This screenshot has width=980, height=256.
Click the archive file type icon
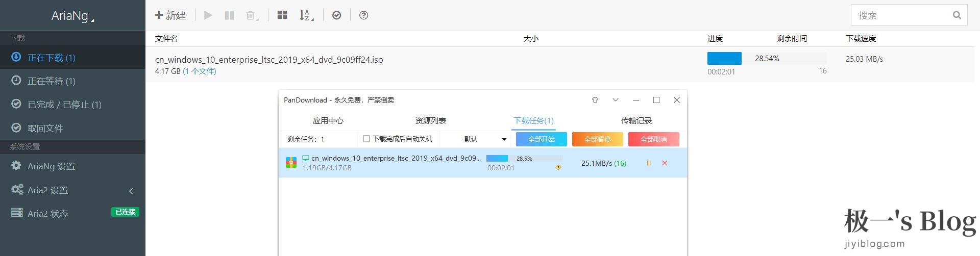click(291, 163)
